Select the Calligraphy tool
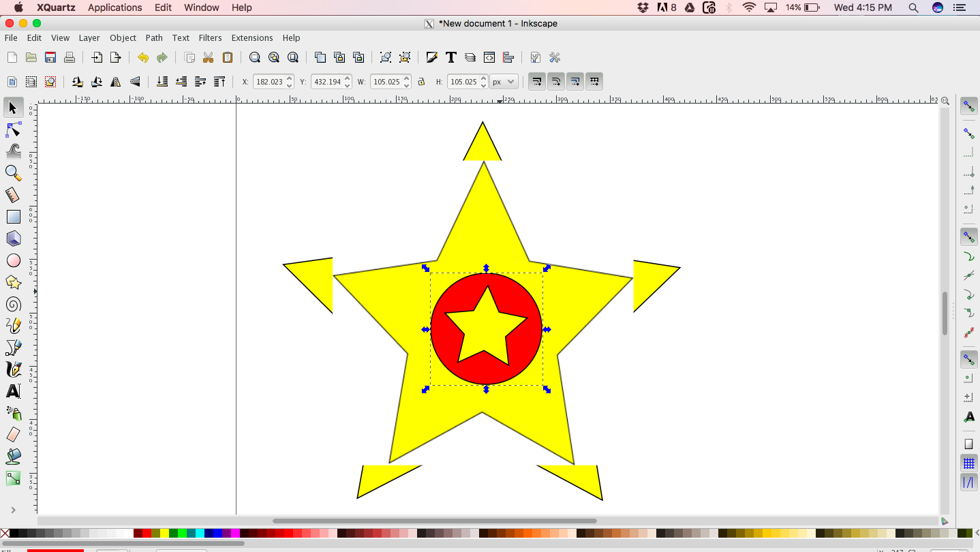 tap(13, 369)
